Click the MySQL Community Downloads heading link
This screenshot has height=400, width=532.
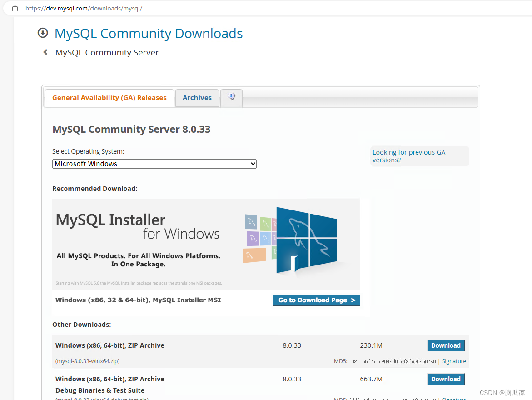(149, 33)
